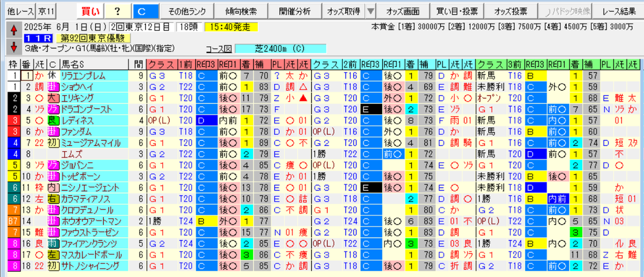644x277 pixels.
Task: Click the 掛 icon beside クロワデュノール
Action: tap(53, 211)
